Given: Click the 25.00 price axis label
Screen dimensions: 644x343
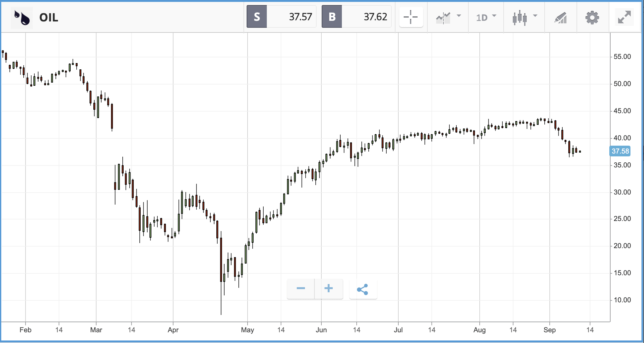Looking at the screenshot, I should tap(622, 219).
